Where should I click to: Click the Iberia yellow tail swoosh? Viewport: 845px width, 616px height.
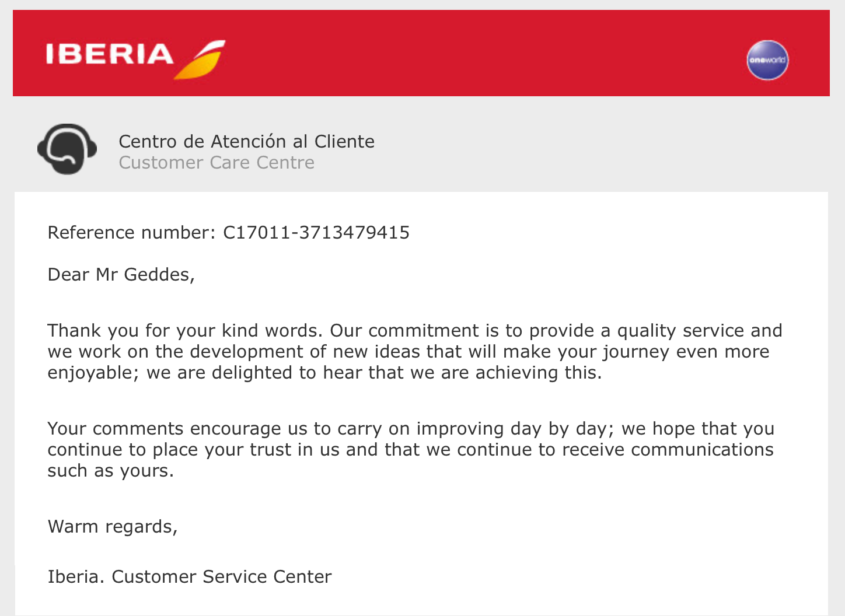tap(201, 60)
